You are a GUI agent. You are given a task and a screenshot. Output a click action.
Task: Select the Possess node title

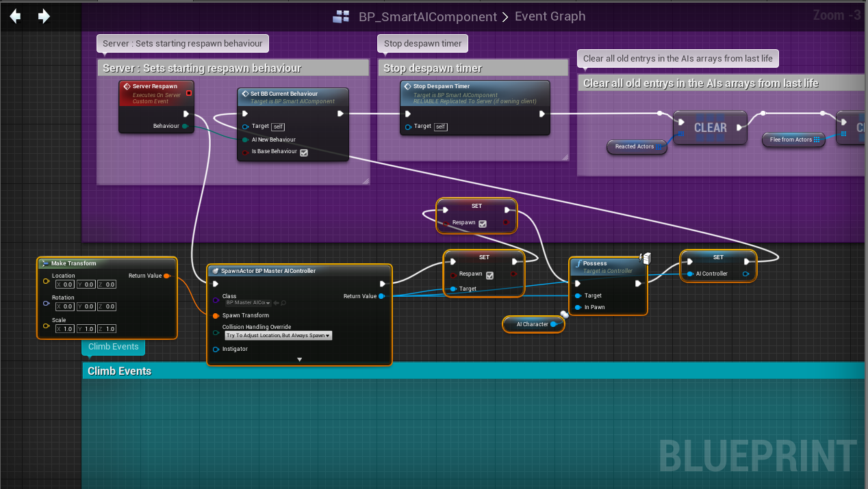click(x=595, y=263)
